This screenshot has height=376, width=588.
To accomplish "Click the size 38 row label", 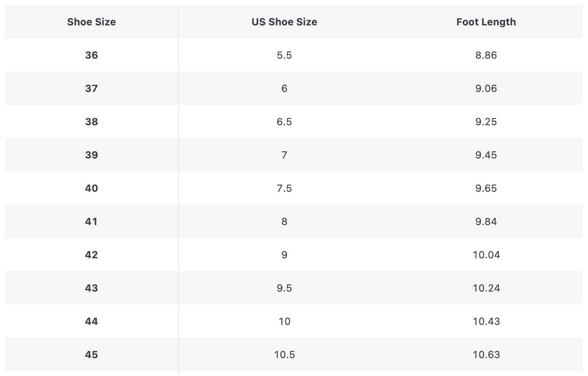I will pyautogui.click(x=92, y=122).
